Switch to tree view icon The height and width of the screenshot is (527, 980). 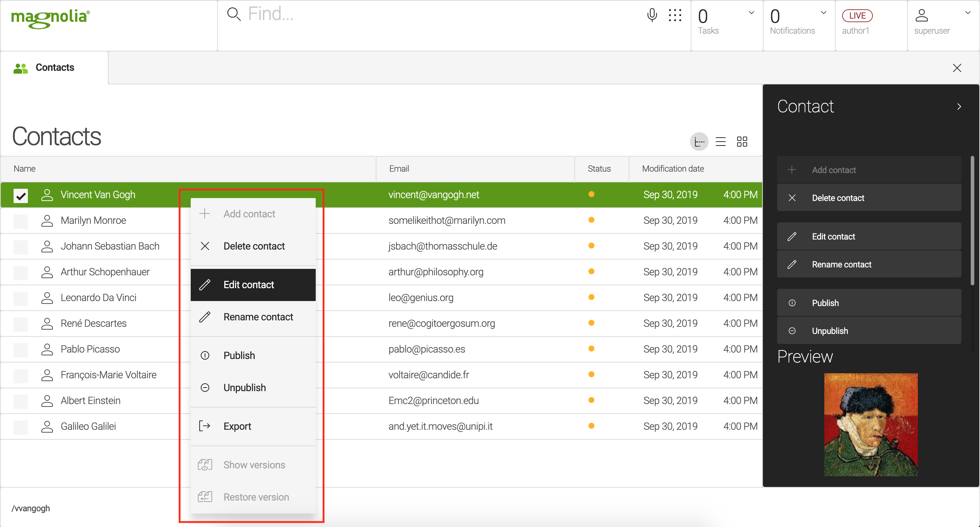(x=699, y=142)
